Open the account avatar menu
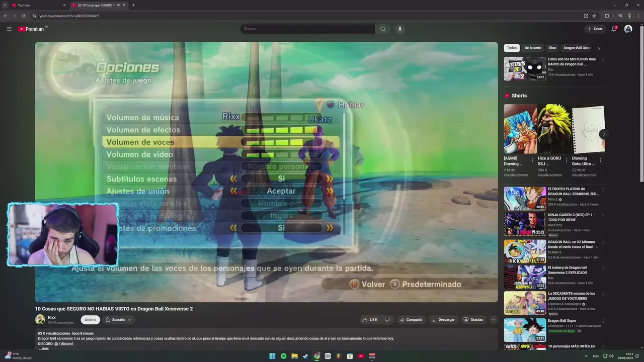This screenshot has height=362, width=644. point(628,29)
